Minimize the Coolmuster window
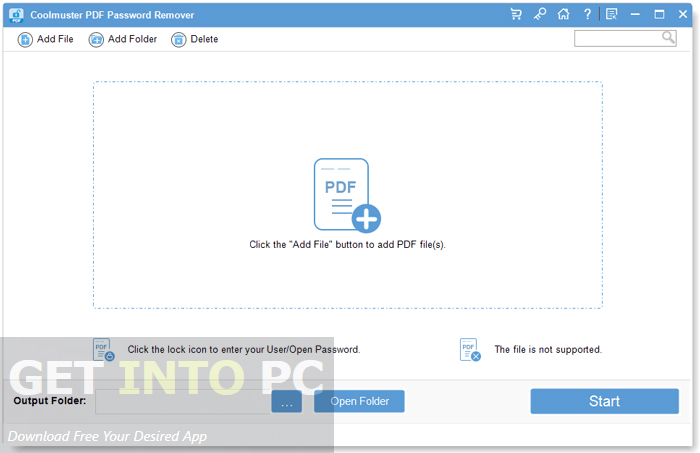The height and width of the screenshot is (453, 700). point(635,14)
